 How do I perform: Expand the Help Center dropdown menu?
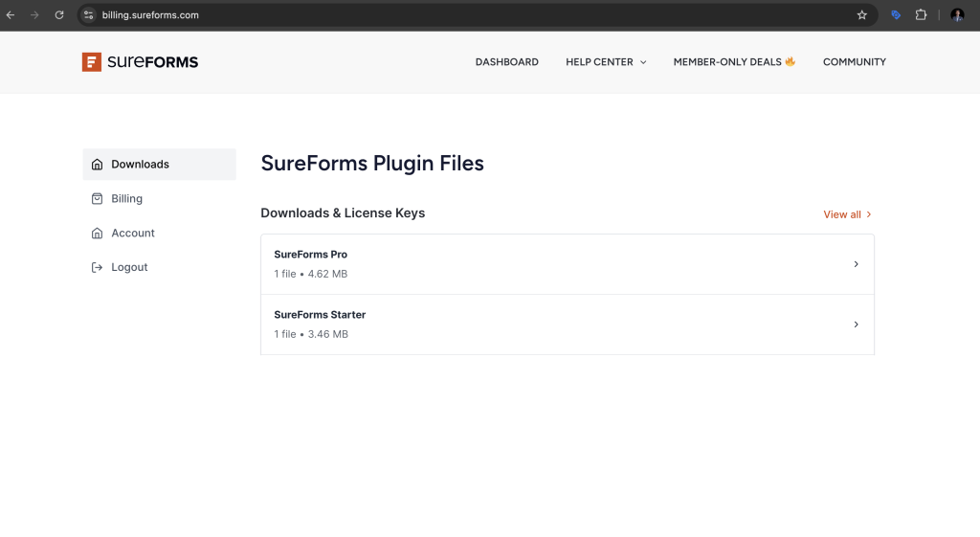[x=606, y=62]
